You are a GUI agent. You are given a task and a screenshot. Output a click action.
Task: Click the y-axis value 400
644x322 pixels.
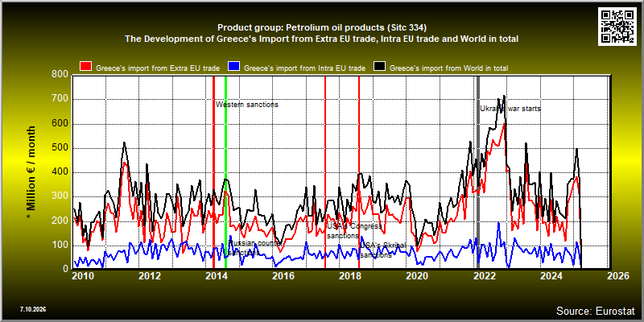point(60,172)
